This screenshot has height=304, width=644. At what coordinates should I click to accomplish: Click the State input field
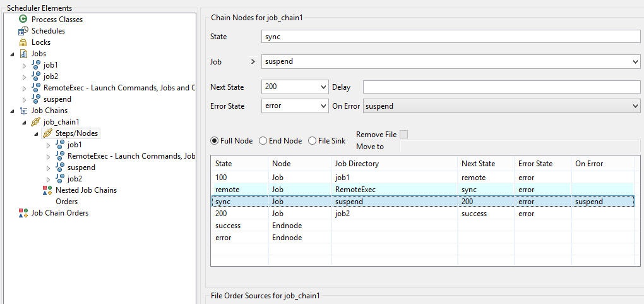[451, 37]
